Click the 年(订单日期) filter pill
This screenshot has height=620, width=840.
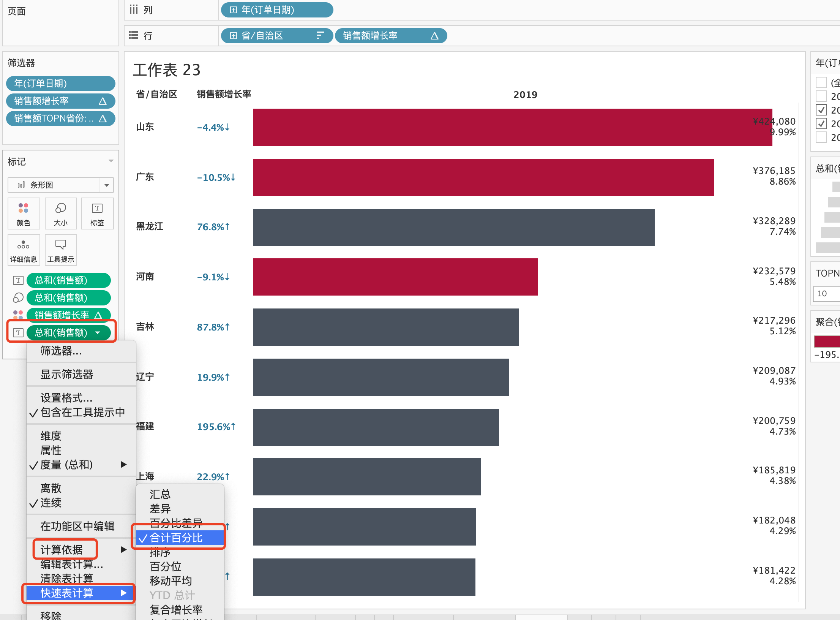coord(61,84)
